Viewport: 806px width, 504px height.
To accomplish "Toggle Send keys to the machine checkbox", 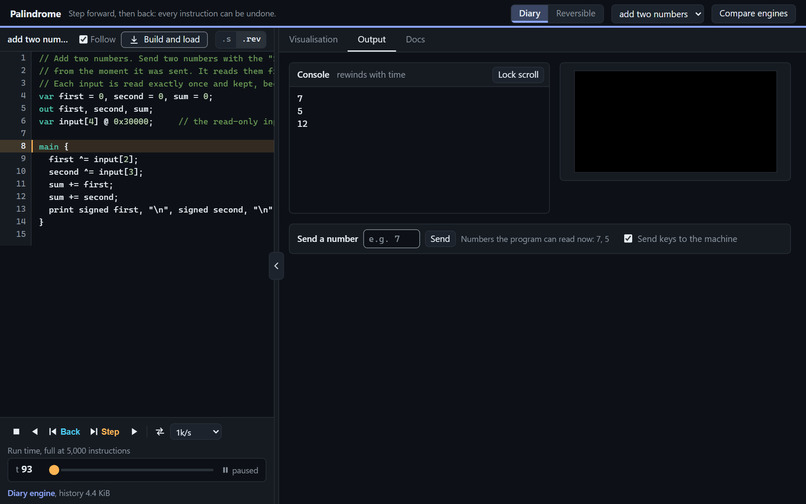I will point(628,239).
